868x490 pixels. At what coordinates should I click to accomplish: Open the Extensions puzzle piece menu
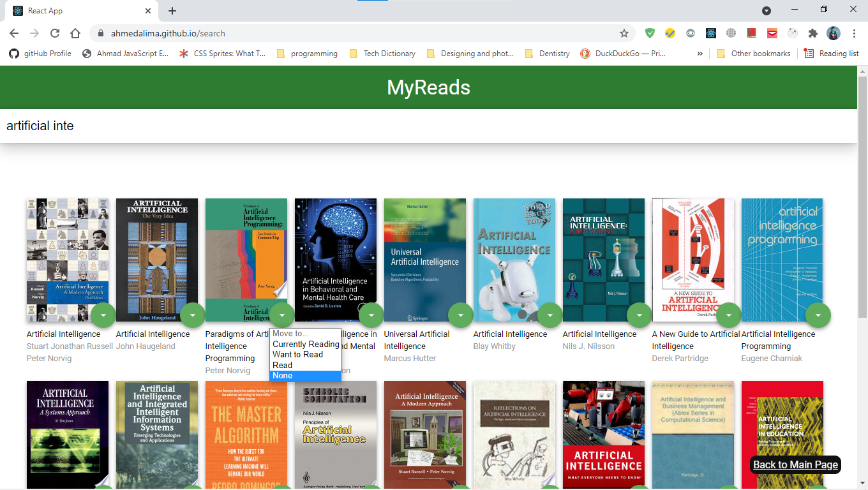click(812, 33)
